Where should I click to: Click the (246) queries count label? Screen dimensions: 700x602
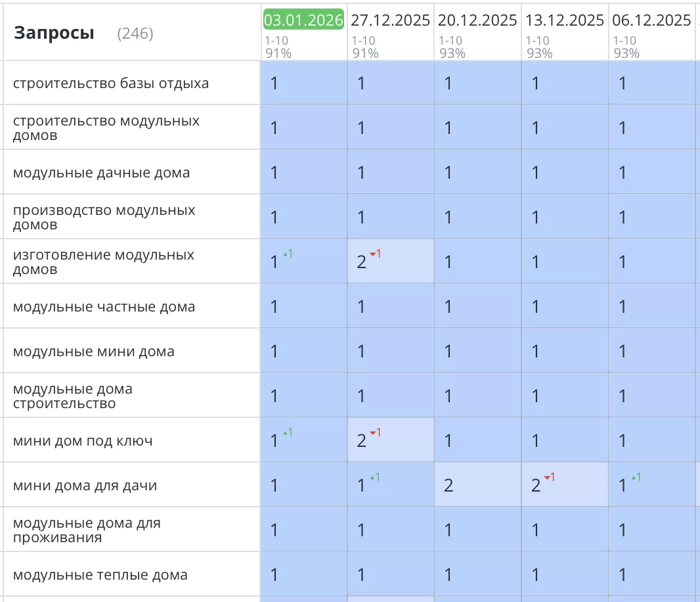pos(135,34)
